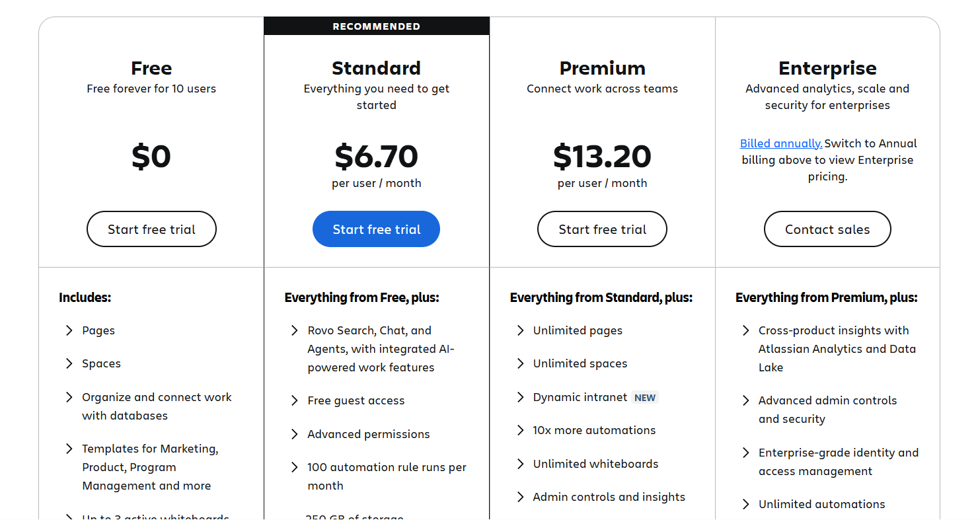Click Contact sales for Enterprise plan
Screen dimensions: 980x520
(x=827, y=229)
